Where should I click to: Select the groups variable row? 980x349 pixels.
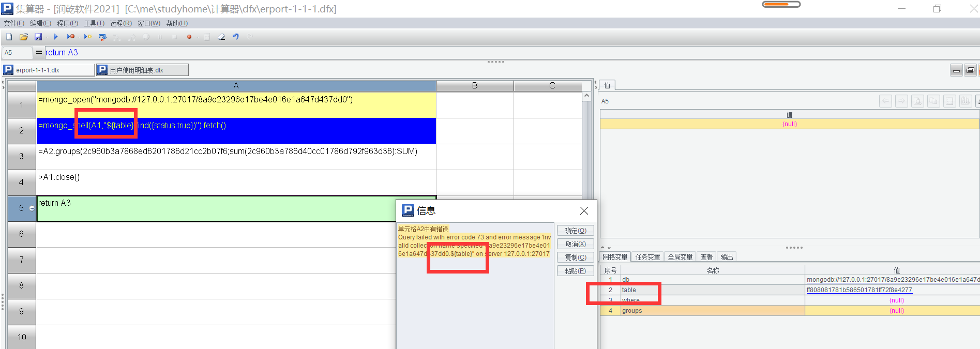click(790, 311)
